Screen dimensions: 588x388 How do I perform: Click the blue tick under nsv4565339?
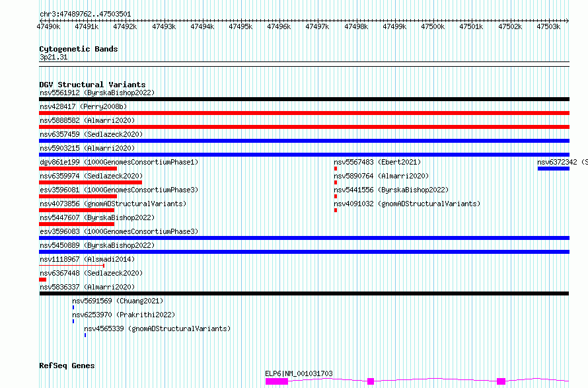[x=85, y=336]
